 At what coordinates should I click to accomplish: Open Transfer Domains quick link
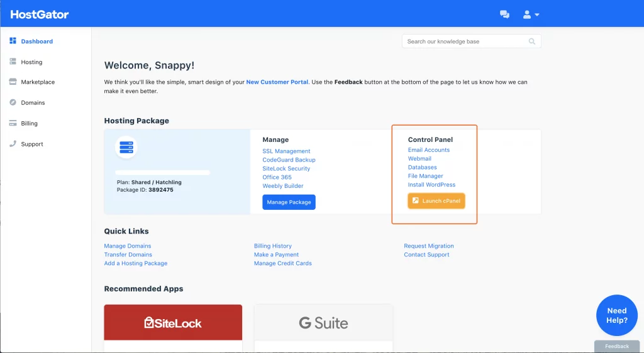128,254
